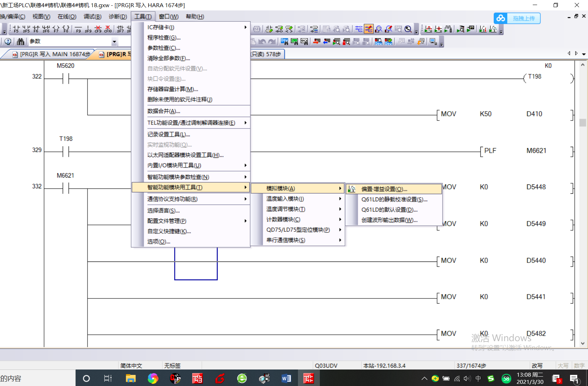The width and height of the screenshot is (588, 386).
Task: Toggle the Chinese IME indicator in system tray
Action: (x=478, y=378)
